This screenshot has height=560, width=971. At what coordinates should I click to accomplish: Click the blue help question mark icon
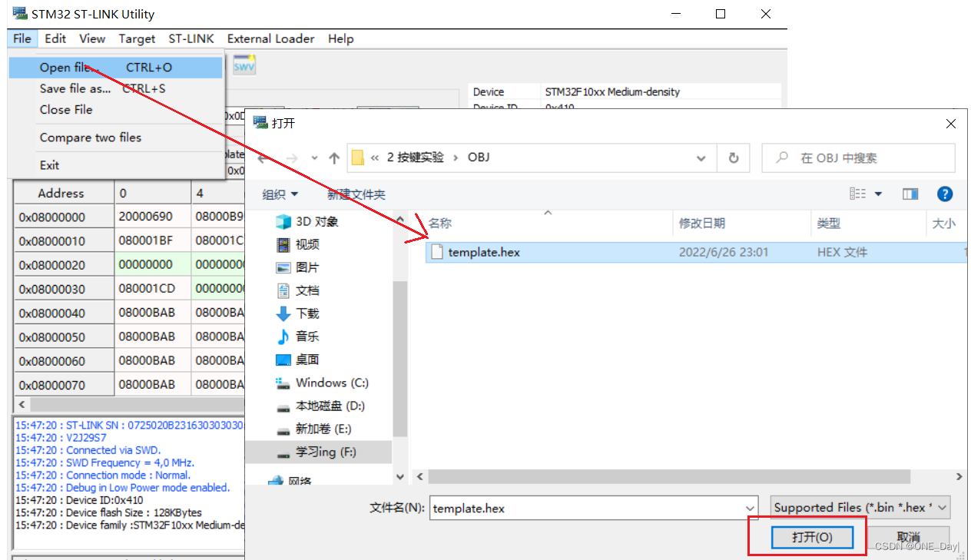click(x=946, y=194)
